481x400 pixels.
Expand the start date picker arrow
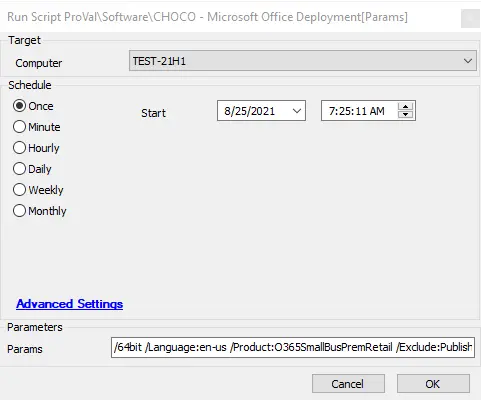(x=297, y=111)
